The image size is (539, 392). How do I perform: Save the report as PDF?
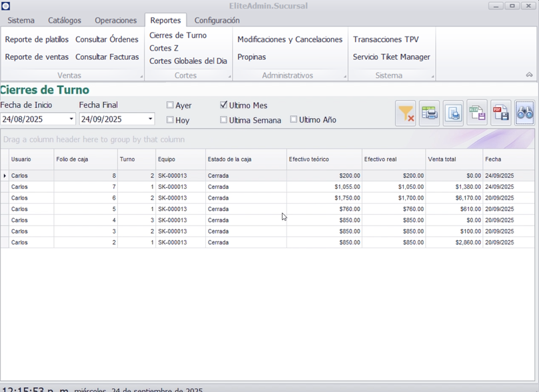[501, 114]
